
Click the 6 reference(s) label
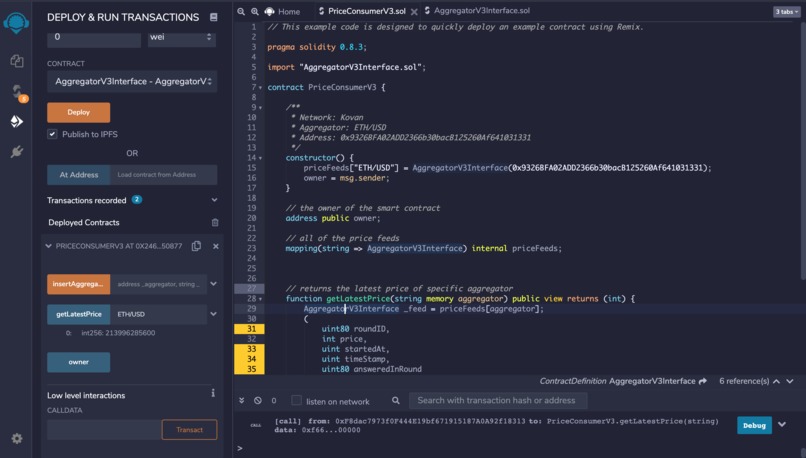[x=744, y=381]
